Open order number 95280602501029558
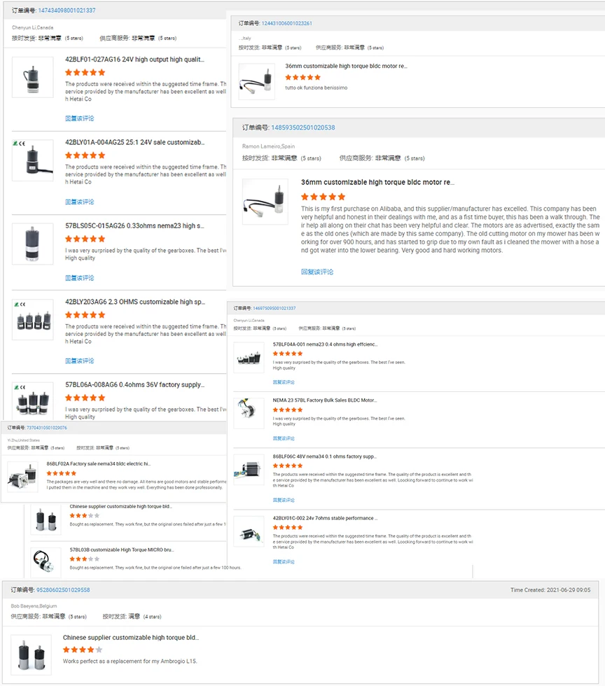The width and height of the screenshot is (605, 700). point(63,590)
